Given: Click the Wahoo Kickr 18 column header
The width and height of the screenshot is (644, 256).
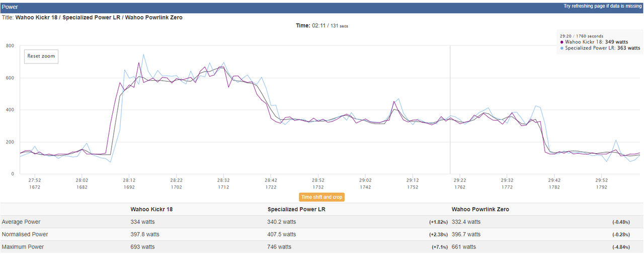Looking at the screenshot, I should coord(152,209).
